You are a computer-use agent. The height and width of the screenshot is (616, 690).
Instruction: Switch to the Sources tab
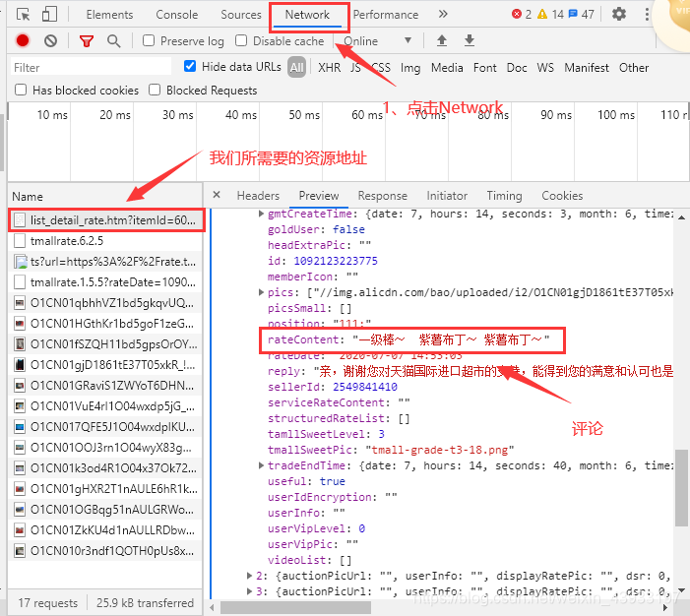(x=241, y=15)
